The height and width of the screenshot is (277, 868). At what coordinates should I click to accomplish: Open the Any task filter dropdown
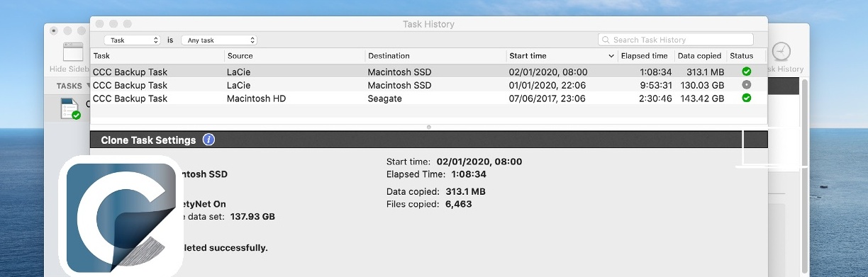pos(218,40)
